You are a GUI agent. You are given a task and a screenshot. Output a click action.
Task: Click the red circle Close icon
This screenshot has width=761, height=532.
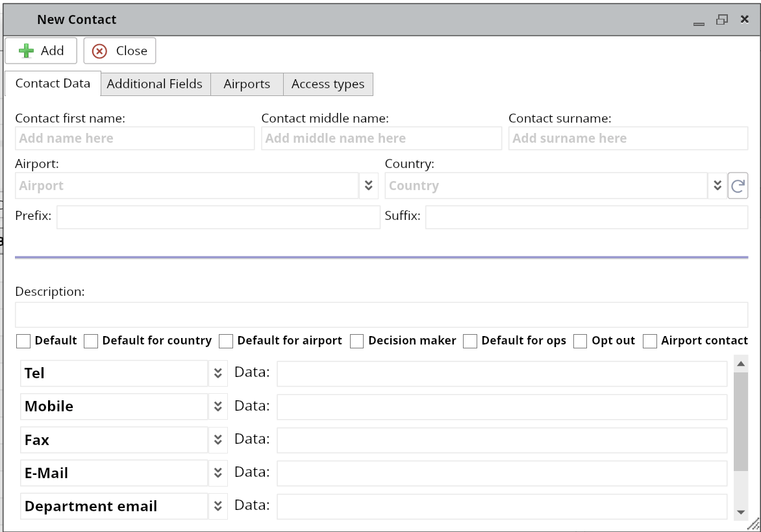click(99, 51)
